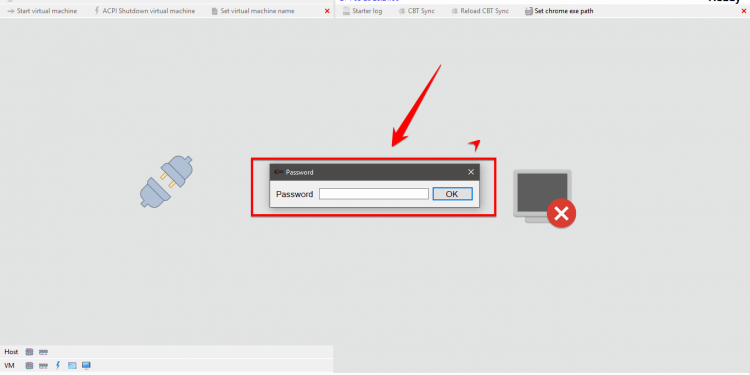Click the VM monitor display icon

pyautogui.click(x=86, y=365)
